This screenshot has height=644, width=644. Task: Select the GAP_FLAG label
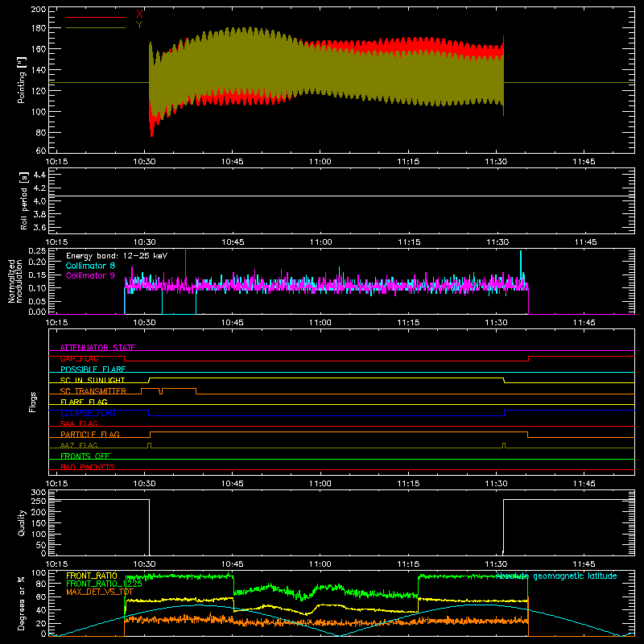click(79, 358)
